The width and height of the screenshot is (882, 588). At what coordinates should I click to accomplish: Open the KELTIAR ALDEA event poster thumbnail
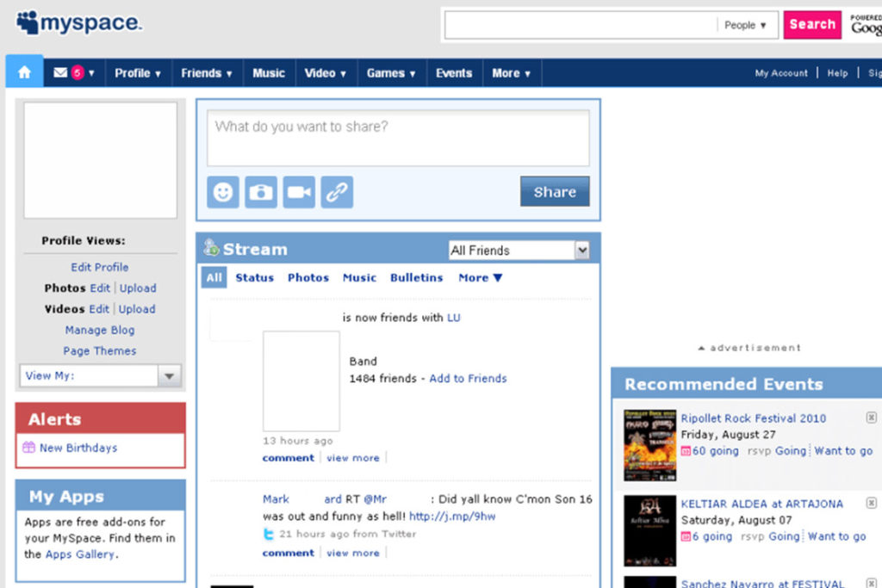tap(649, 530)
